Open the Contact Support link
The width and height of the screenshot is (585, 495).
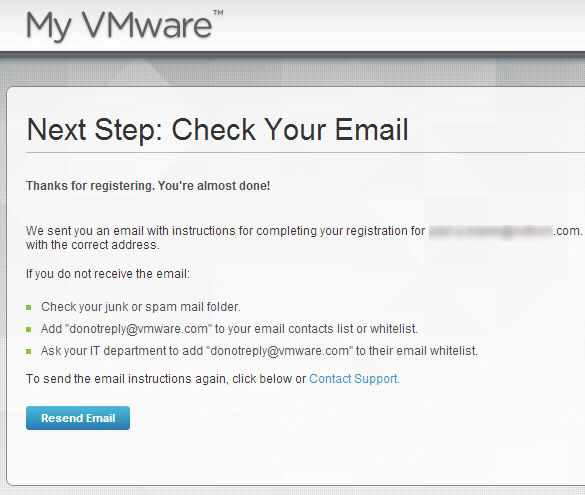click(354, 379)
